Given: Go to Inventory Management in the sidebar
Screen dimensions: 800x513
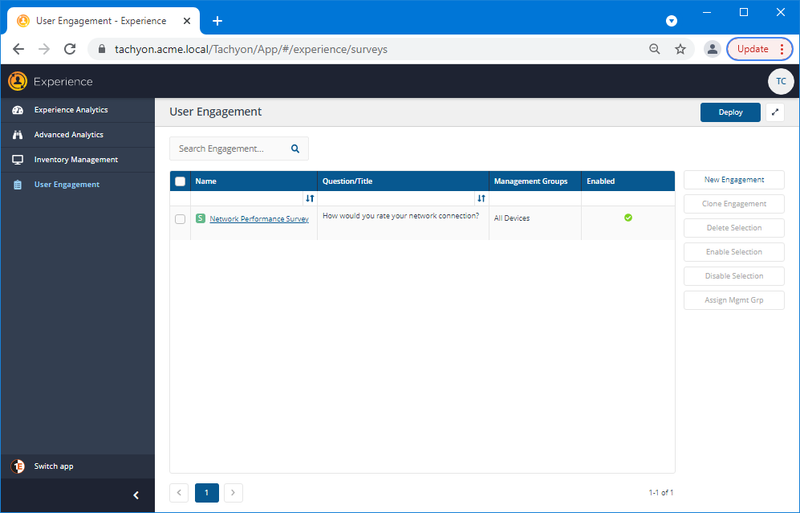Looking at the screenshot, I should click(75, 160).
